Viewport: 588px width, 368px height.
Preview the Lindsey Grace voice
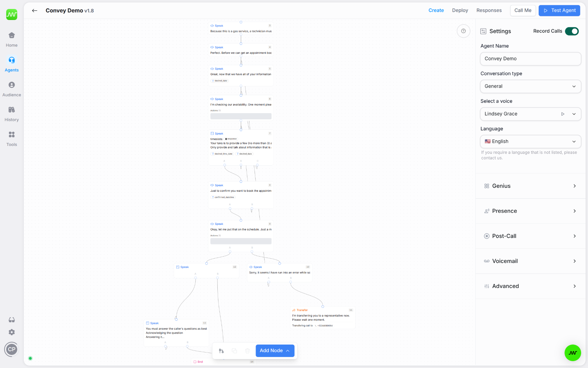click(563, 114)
